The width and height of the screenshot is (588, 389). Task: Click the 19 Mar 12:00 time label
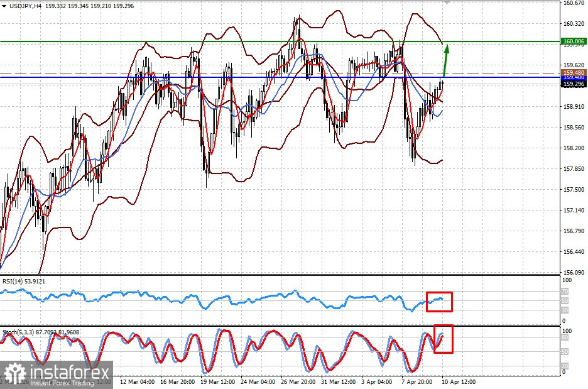[218, 382]
